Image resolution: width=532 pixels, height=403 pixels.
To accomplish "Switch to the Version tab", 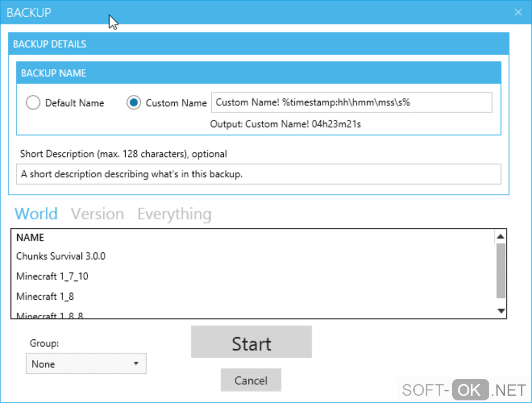I will point(98,214).
